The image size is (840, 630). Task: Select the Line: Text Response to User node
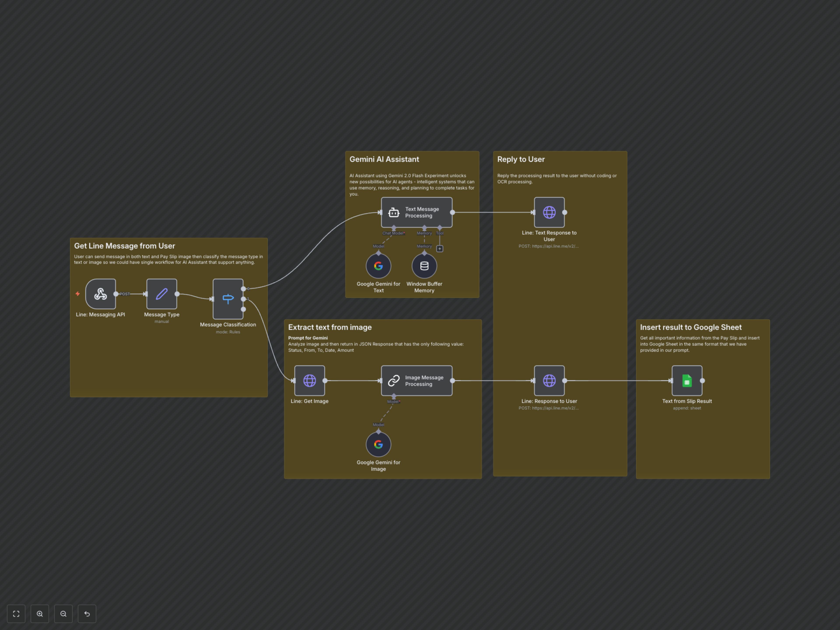549,212
